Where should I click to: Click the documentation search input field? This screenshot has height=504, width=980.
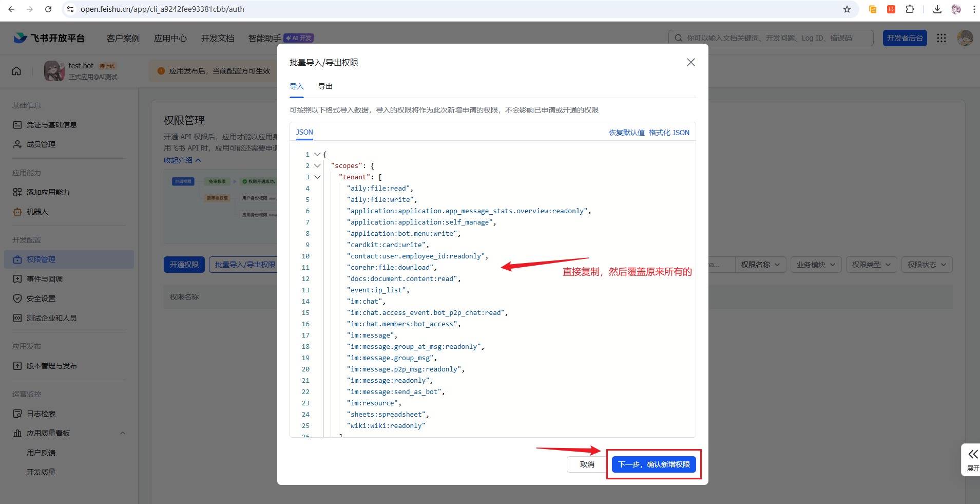[x=775, y=38]
